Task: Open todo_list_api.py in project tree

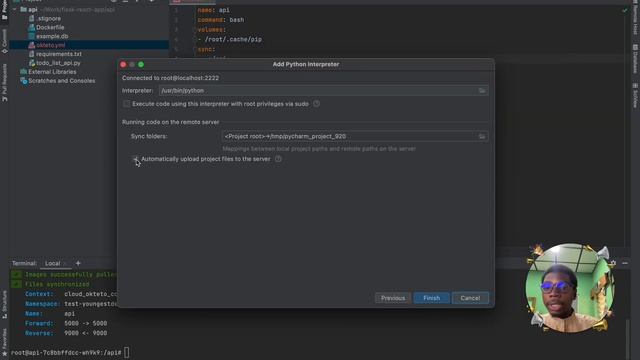Action: tap(58, 63)
